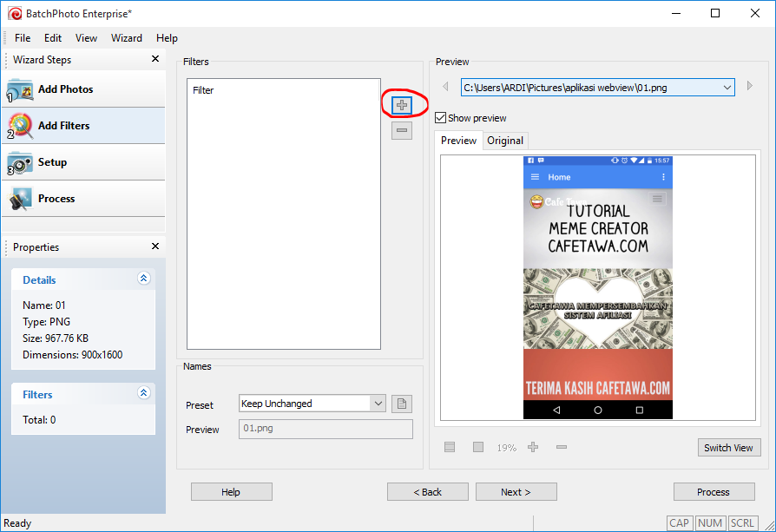Viewport: 776px width, 532px height.
Task: Select the Add Filters wizard step
Action: 83,126
